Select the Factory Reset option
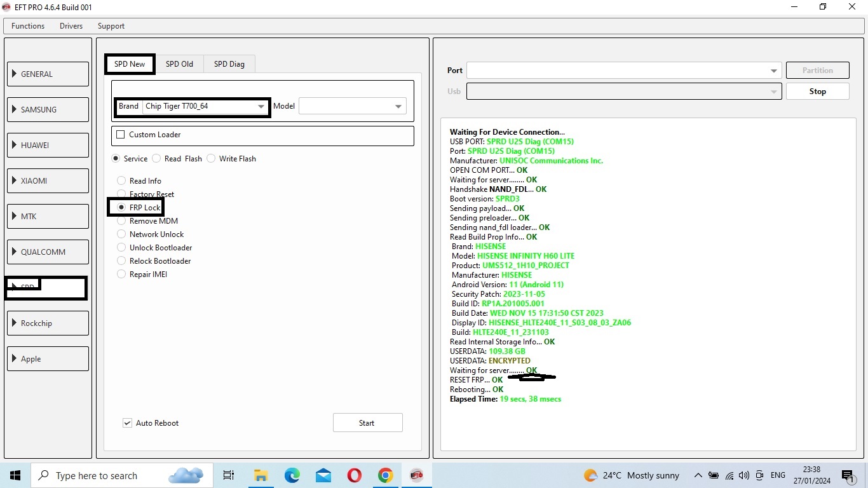868x488 pixels. [121, 194]
